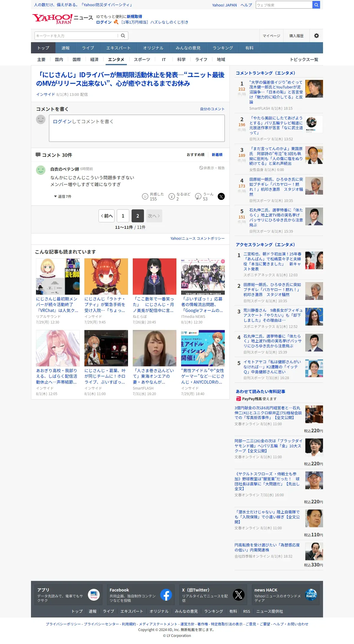The width and height of the screenshot is (354, 644).
Task: Open 月ノ美兎 article thumbnail
Action: [x=155, y=277]
